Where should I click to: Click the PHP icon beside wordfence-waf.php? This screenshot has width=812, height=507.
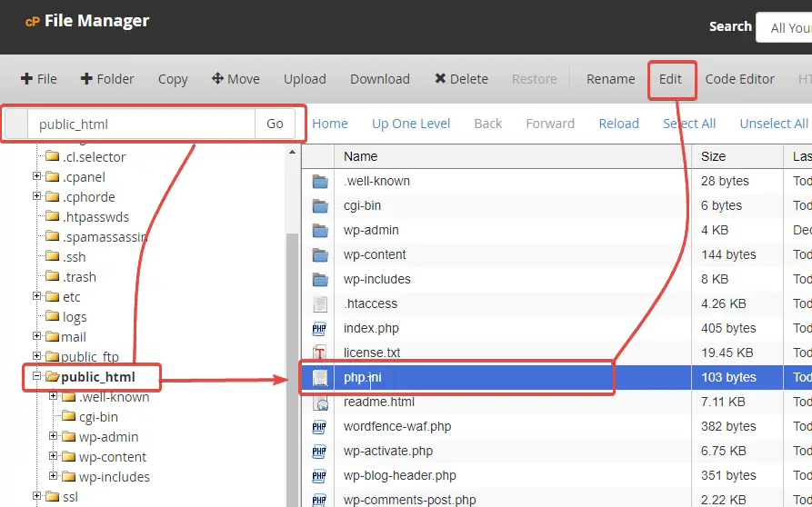[x=319, y=426]
